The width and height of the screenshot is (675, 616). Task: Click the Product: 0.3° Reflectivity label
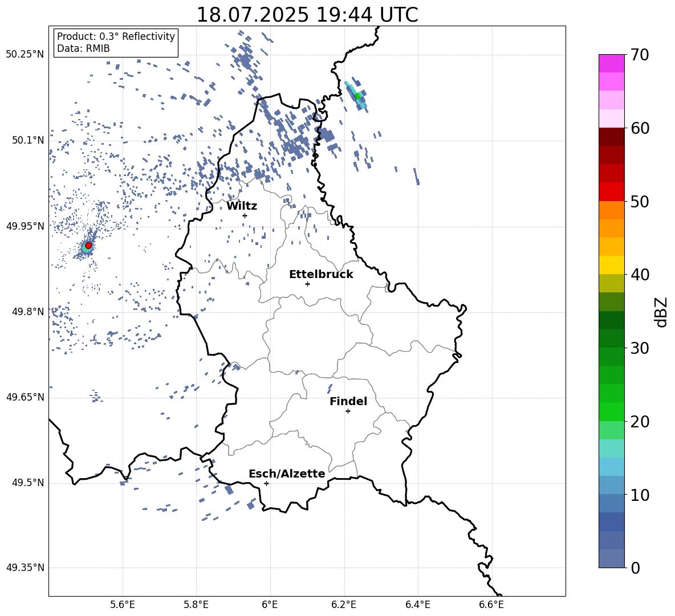[116, 36]
